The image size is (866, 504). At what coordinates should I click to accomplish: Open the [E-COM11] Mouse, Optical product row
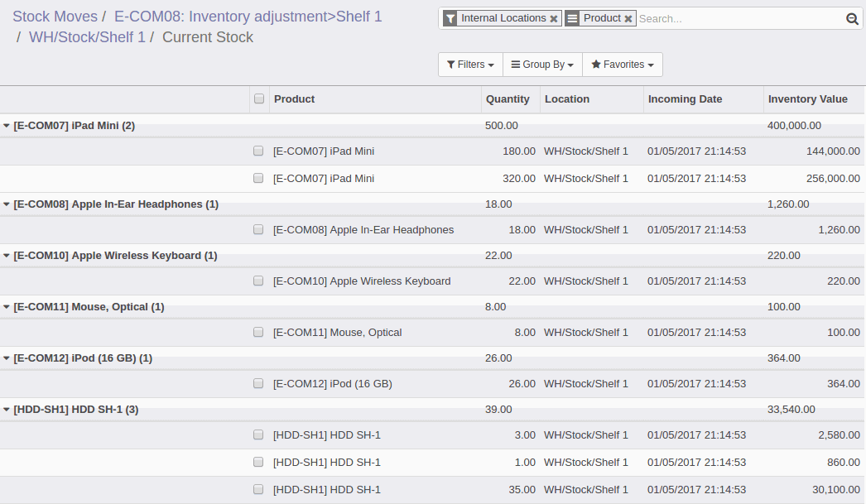pos(338,333)
